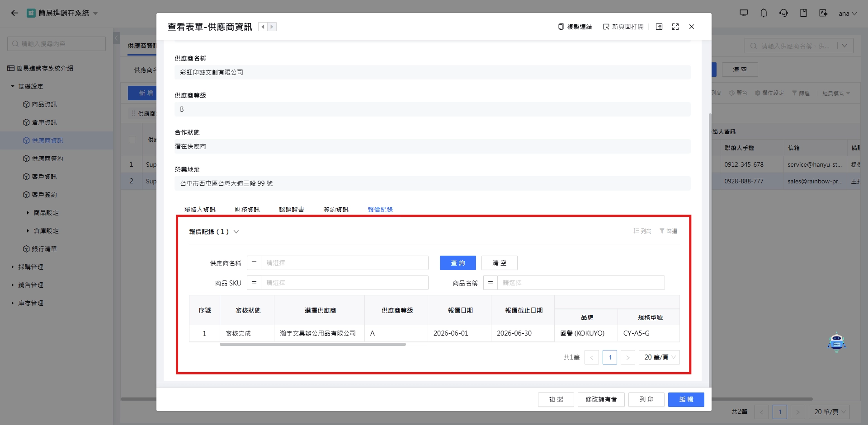Collapse the sidebar with the arrow handle
868x425 pixels.
(x=116, y=37)
